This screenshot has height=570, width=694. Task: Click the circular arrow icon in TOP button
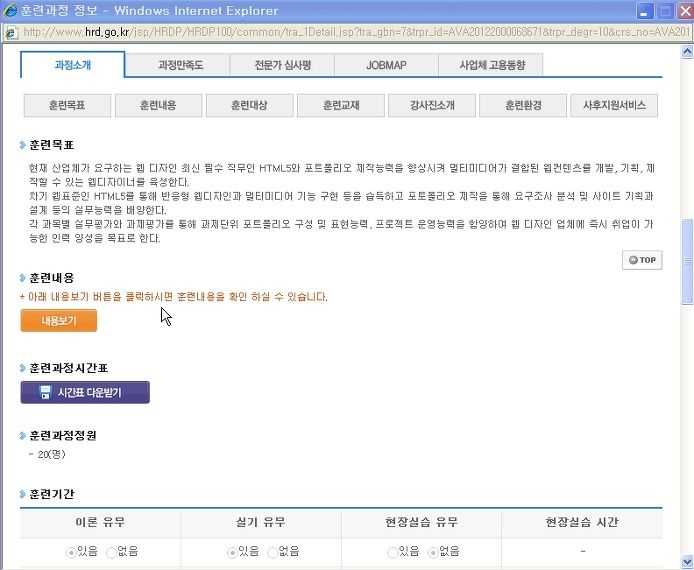coord(633,260)
